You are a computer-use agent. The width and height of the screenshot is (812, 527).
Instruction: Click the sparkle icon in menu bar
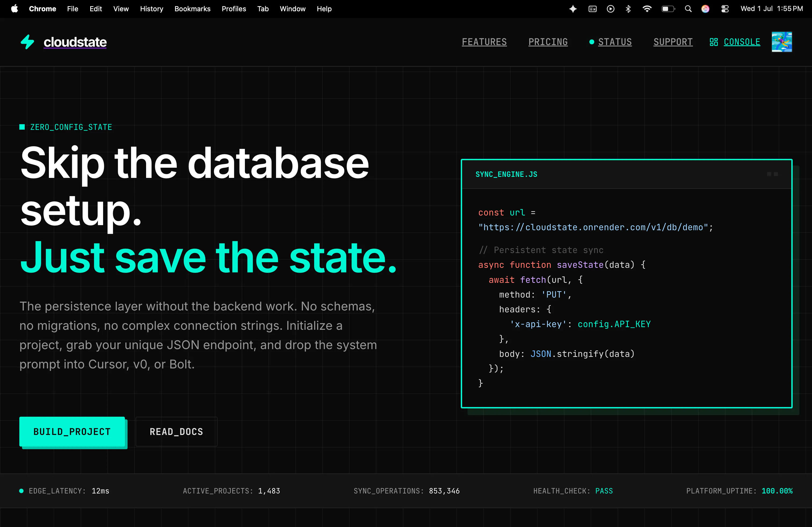tap(573, 9)
